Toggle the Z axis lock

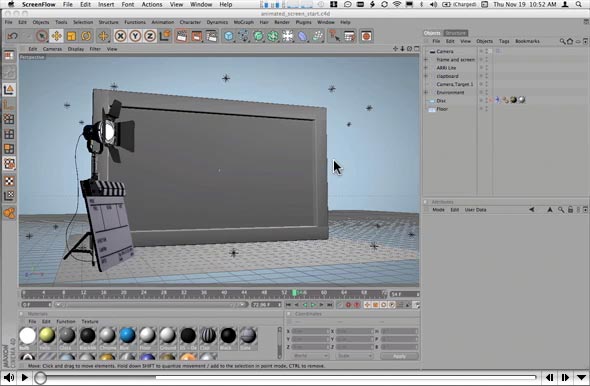point(150,36)
